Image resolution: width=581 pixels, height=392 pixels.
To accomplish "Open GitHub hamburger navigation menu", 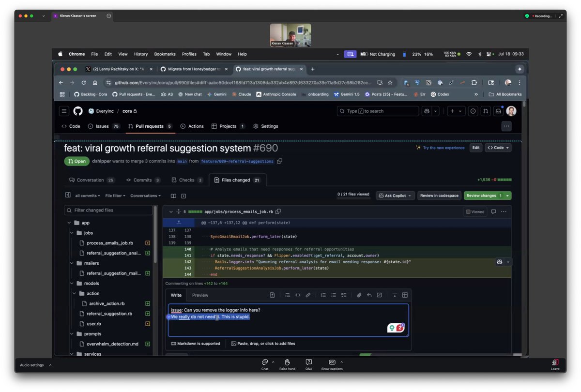I will pyautogui.click(x=64, y=111).
